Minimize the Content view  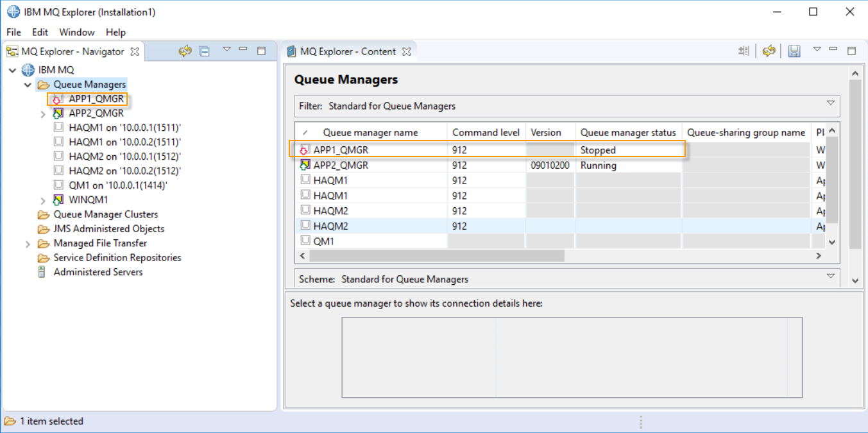[833, 49]
